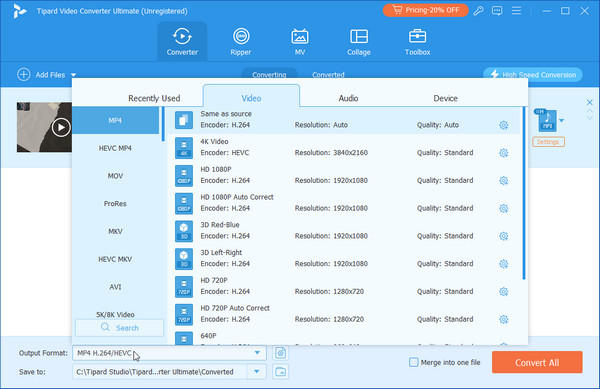This screenshot has width=600, height=389.
Task: Click the MP3 output format icon
Action: pos(547,120)
